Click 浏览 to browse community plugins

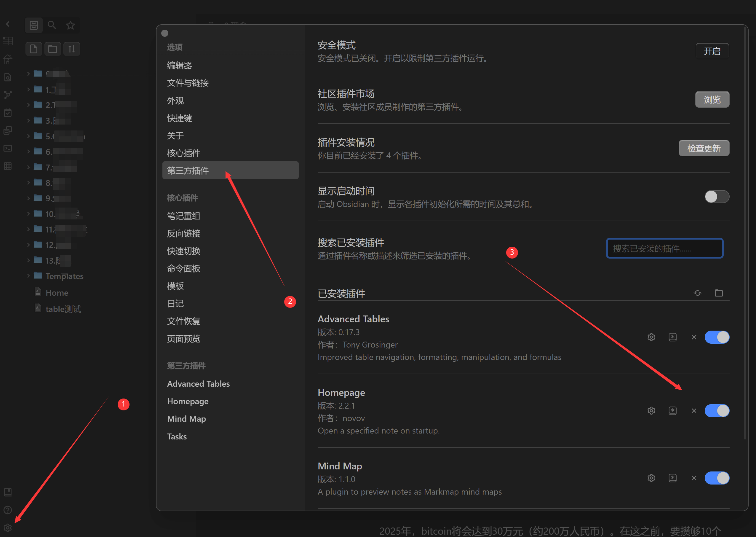712,100
